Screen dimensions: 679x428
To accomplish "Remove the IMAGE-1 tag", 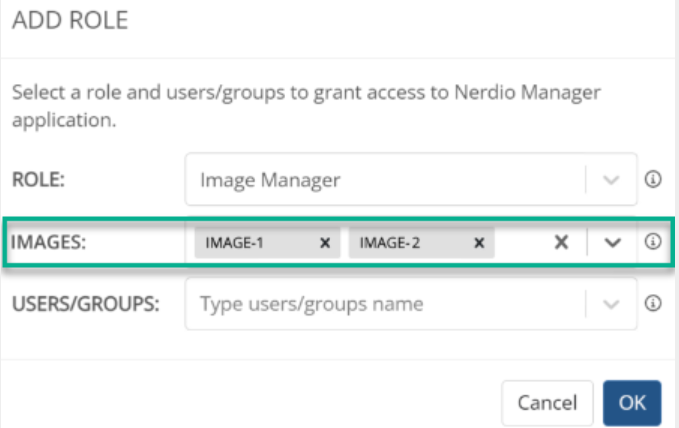I will coord(324,242).
